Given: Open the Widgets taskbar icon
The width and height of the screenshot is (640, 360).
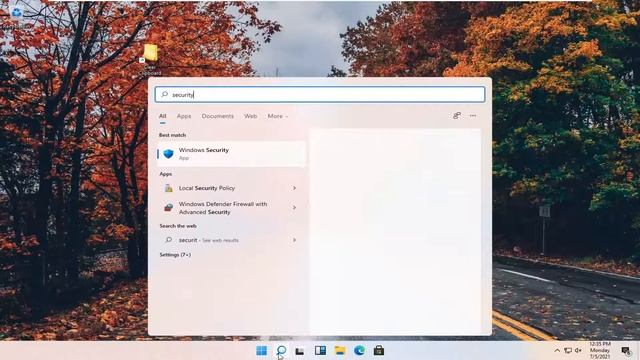Looking at the screenshot, I should pos(320,351).
